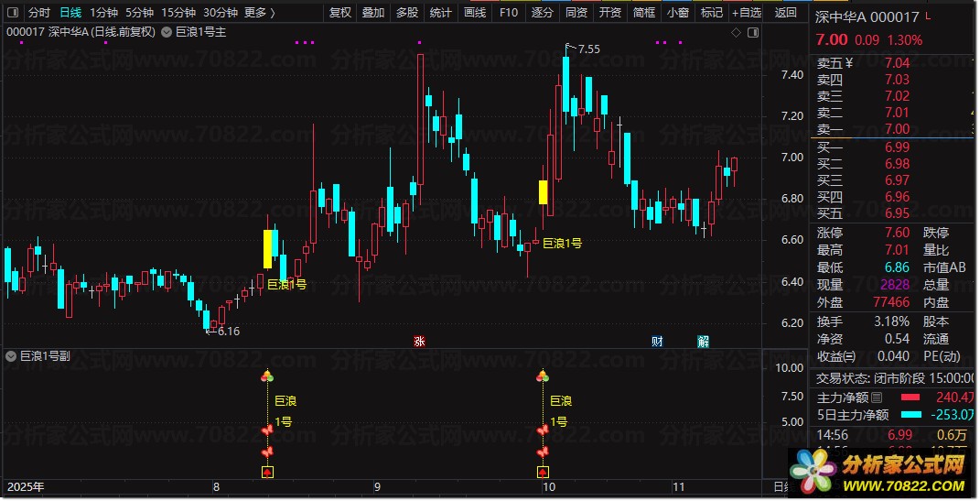Screen dimensions: 980x501
Task: Click the 买一 6.99 quote row
Action: pos(892,147)
